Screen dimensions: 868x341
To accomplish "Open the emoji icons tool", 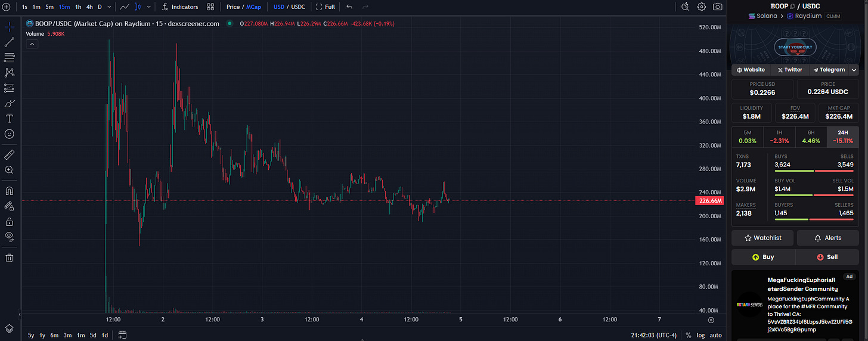I will [9, 134].
